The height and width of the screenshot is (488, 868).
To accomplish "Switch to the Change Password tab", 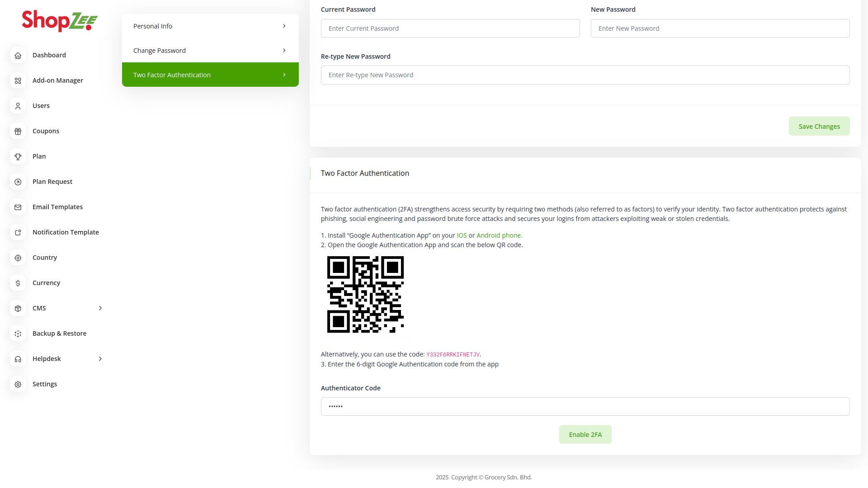I will pyautogui.click(x=210, y=51).
